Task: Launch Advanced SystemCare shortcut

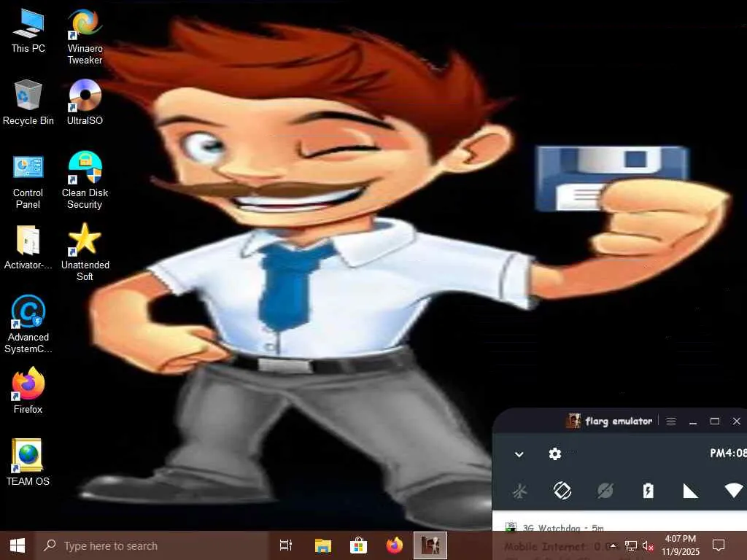Action: coord(28,324)
